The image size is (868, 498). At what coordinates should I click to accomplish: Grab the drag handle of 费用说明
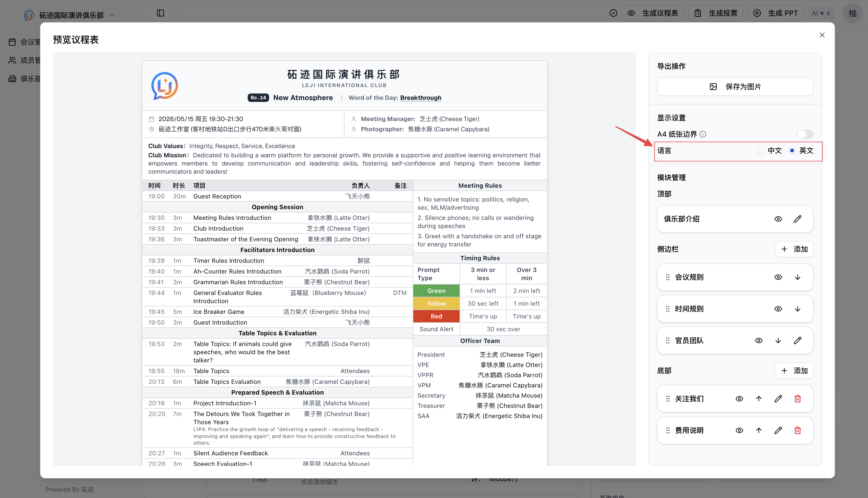coord(667,431)
